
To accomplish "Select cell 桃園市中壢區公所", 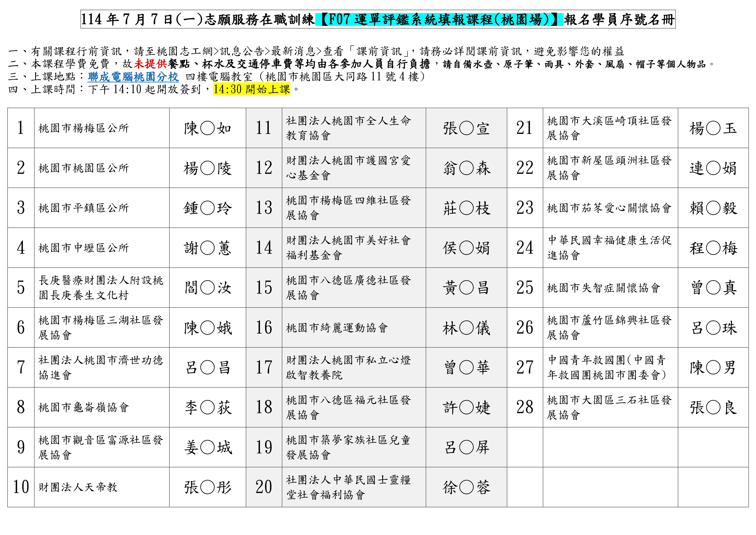I will [x=102, y=248].
